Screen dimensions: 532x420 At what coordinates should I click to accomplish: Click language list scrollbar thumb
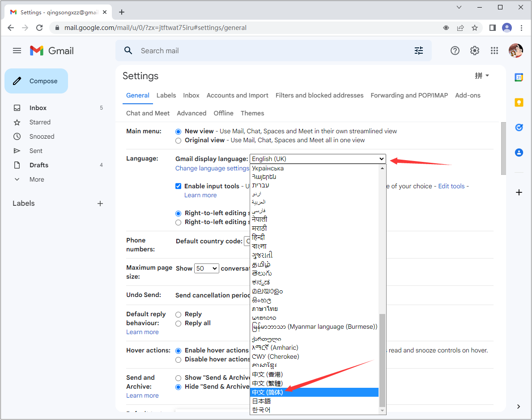coord(382,360)
